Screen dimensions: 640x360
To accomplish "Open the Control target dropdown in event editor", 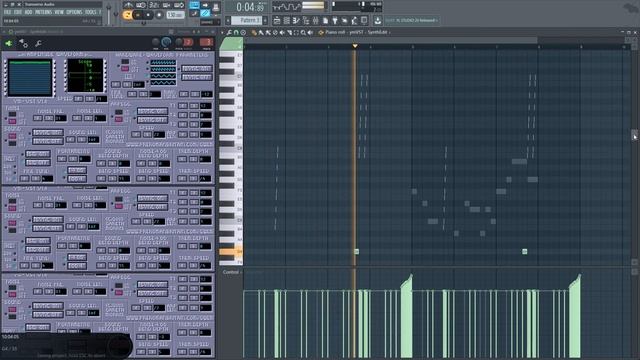I will 233,272.
